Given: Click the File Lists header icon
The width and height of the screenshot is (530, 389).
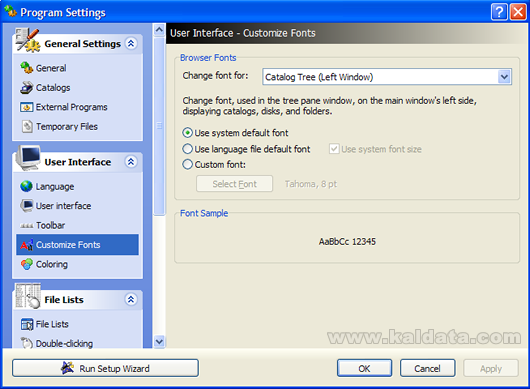Looking at the screenshot, I should pyautogui.click(x=28, y=296).
